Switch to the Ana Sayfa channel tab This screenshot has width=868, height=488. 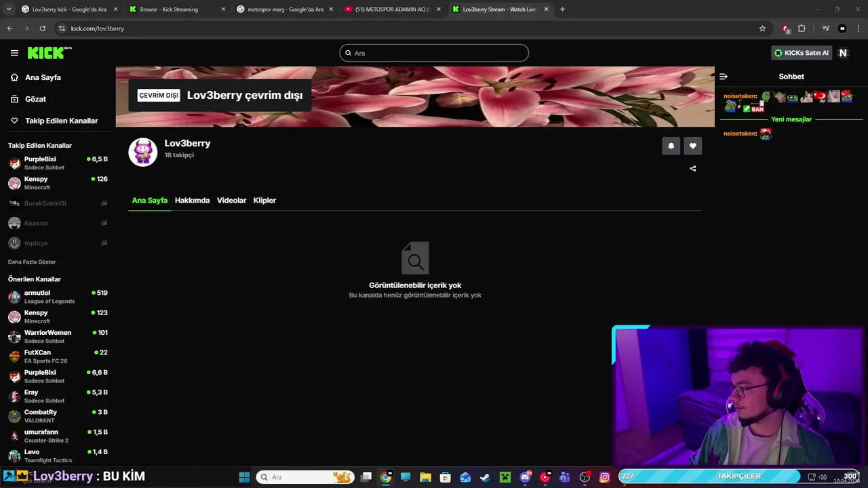point(149,201)
